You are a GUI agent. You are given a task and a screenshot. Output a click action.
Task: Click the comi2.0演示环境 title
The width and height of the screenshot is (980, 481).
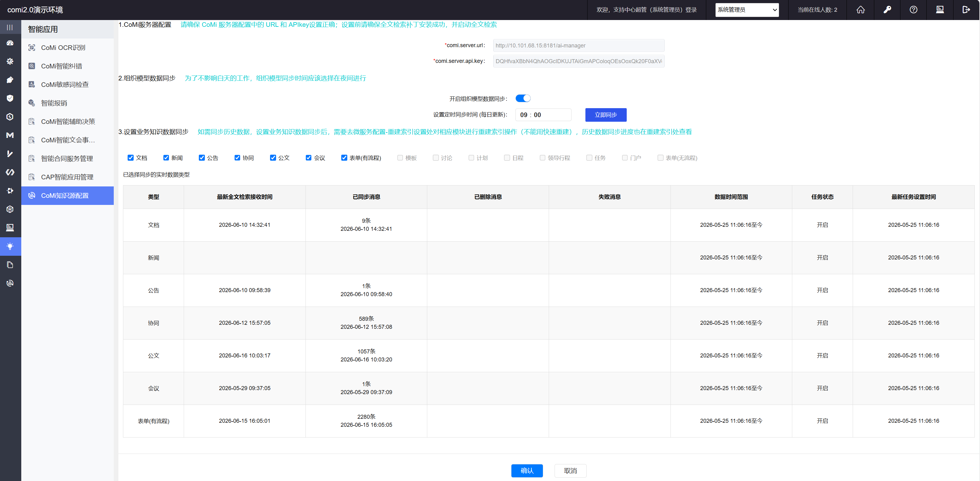[35, 10]
